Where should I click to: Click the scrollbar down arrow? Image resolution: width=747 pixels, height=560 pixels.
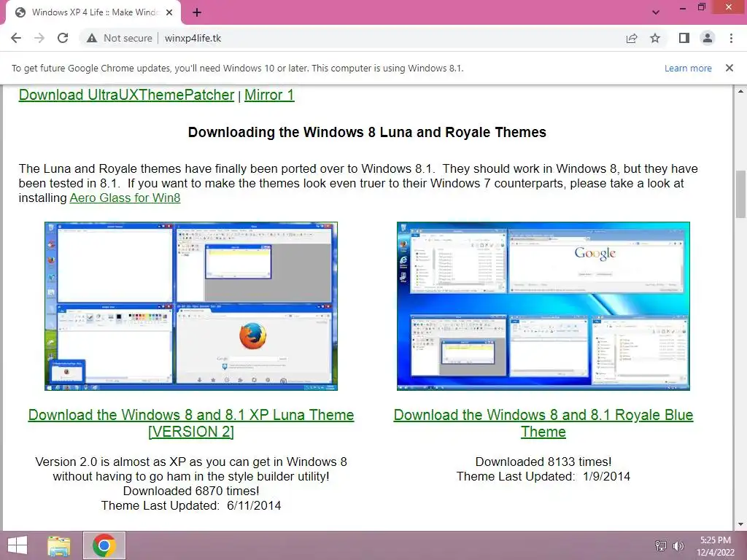click(x=740, y=525)
